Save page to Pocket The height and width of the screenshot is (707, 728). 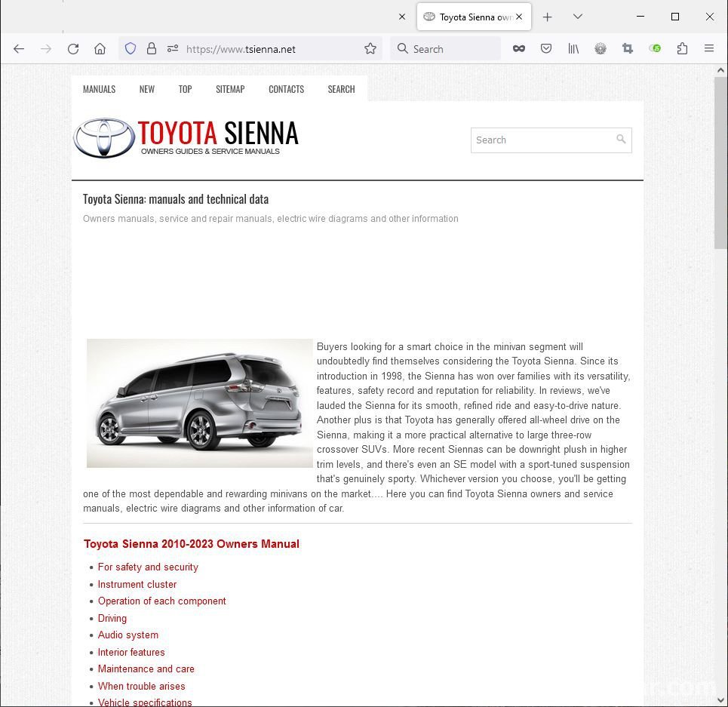546,48
